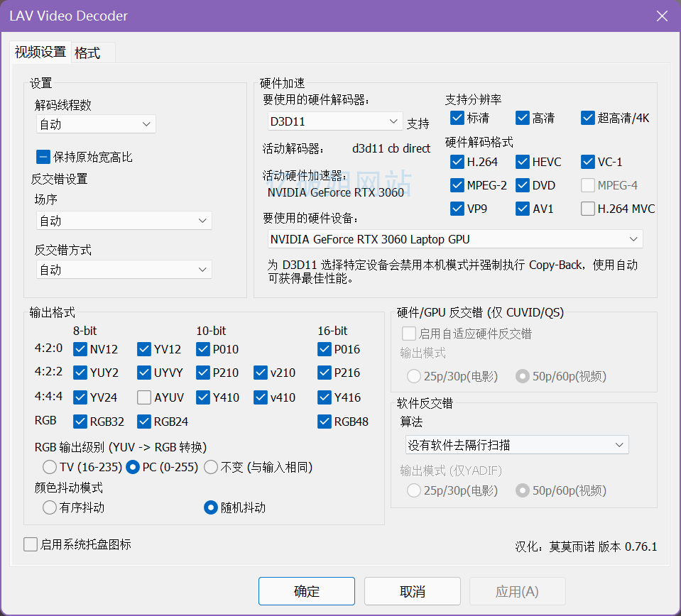Disable the NV12 output format checkbox

click(x=80, y=349)
